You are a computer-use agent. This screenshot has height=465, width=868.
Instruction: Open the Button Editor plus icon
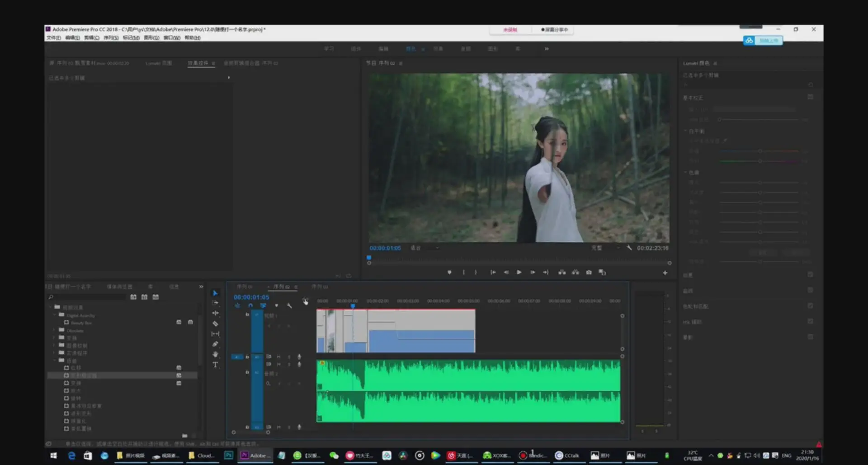tap(665, 273)
